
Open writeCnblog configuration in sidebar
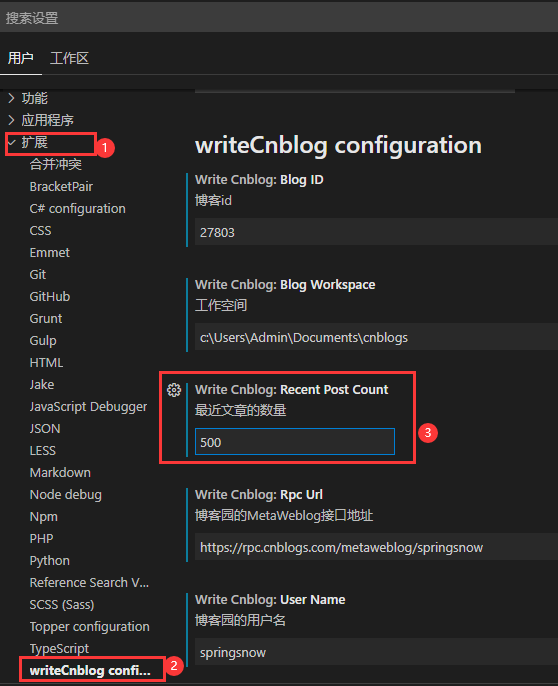click(90, 670)
